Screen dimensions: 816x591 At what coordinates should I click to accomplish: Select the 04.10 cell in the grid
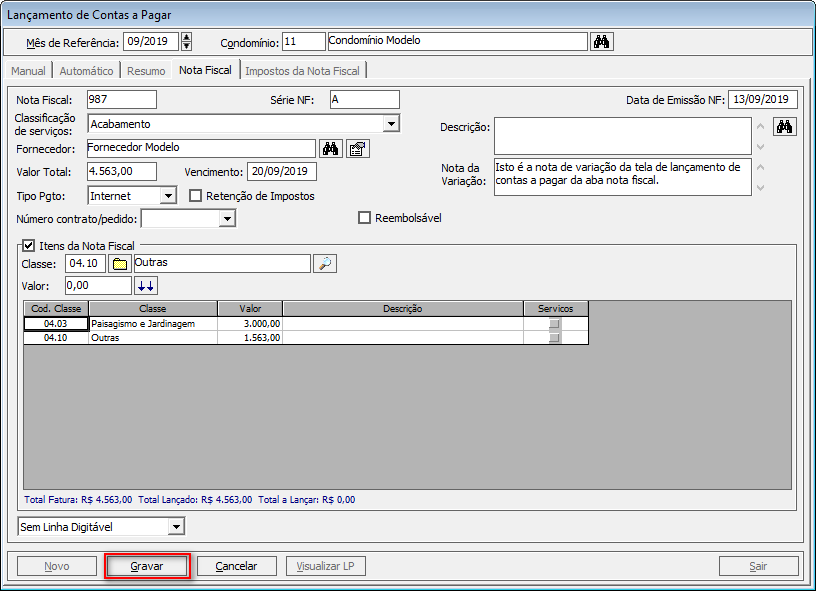coord(56,338)
